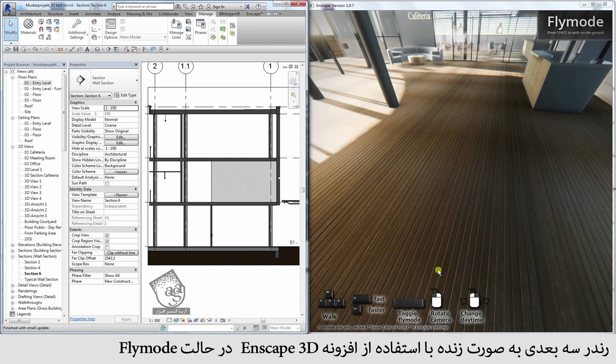The height and width of the screenshot is (364, 616).
Task: Click Edit button for Visibility/Graphics Overrides
Action: tap(121, 137)
